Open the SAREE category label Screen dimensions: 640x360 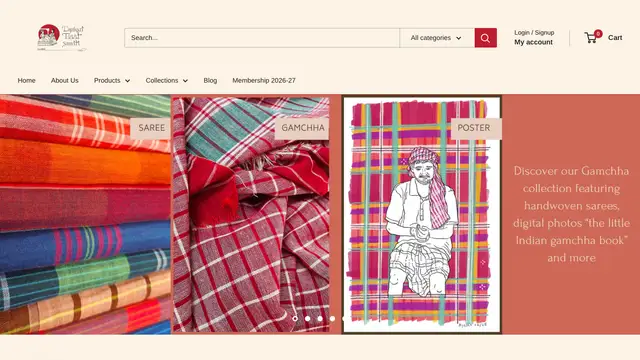(151, 128)
